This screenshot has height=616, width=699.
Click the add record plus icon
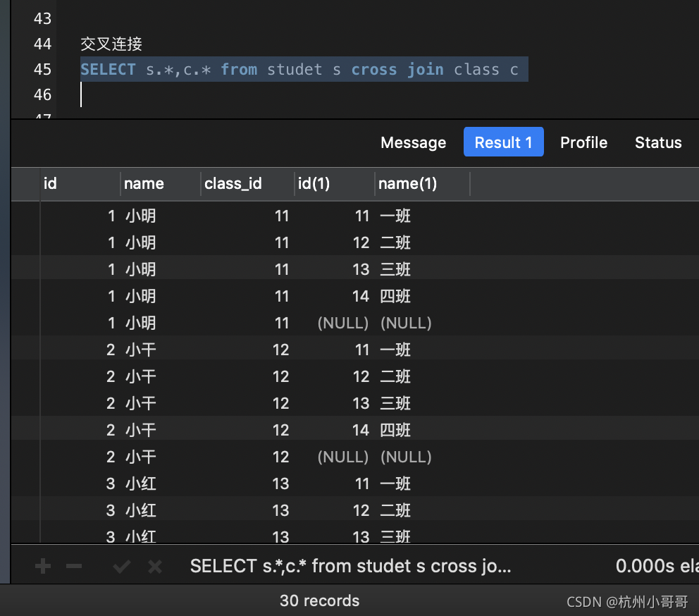tap(43, 567)
